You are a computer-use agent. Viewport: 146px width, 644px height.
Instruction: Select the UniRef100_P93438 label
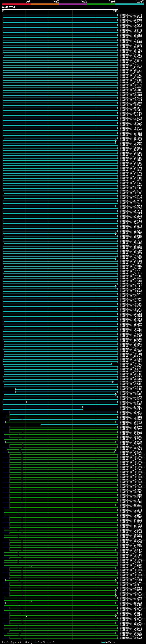pyautogui.click(x=131, y=30)
